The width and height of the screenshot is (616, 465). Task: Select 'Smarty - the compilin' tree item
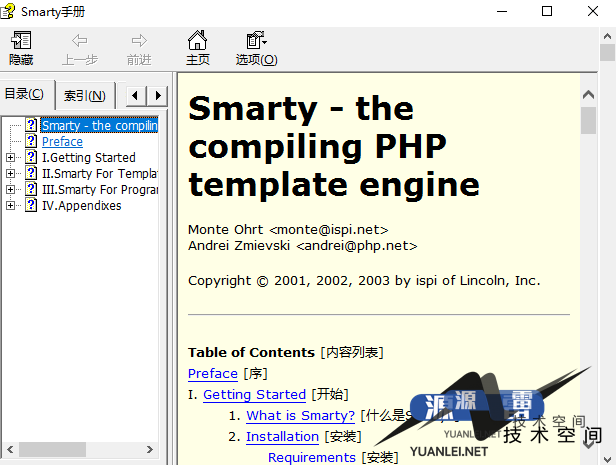[x=100, y=125]
